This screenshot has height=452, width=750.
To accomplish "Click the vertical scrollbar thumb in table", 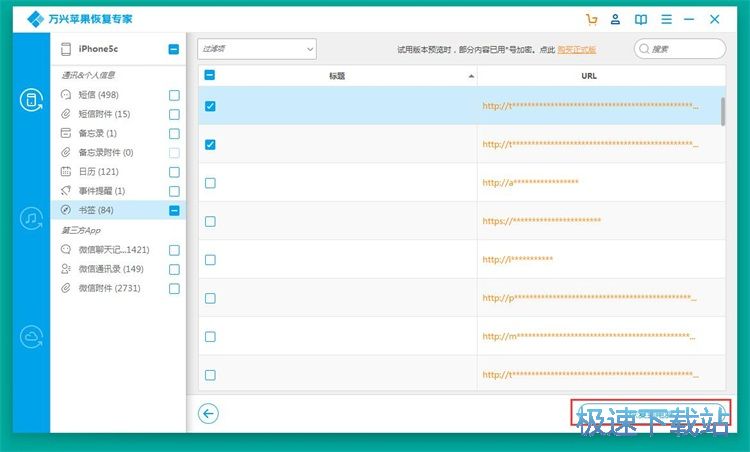I will coord(723,111).
